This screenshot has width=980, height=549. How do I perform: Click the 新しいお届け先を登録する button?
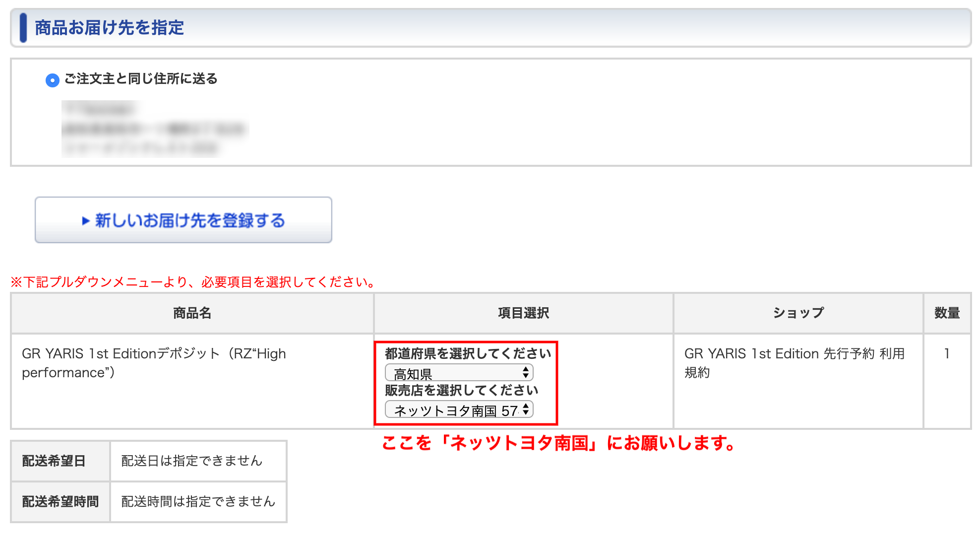(184, 220)
